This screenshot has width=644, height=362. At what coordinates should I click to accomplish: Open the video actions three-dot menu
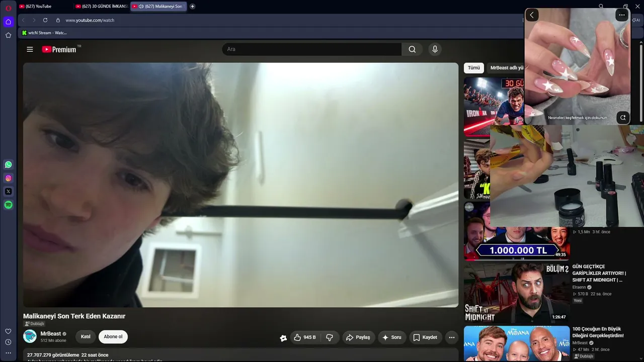point(452,337)
